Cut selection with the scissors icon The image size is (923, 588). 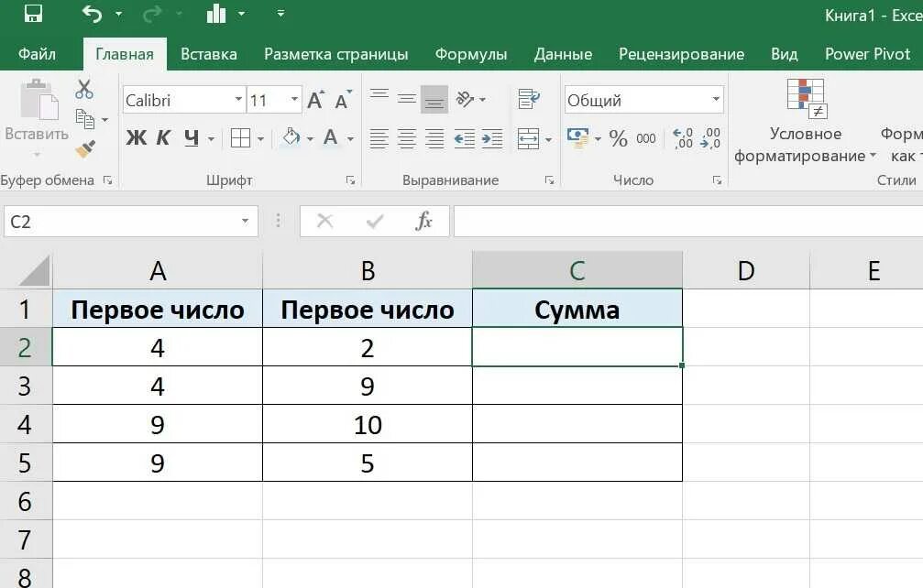84,90
